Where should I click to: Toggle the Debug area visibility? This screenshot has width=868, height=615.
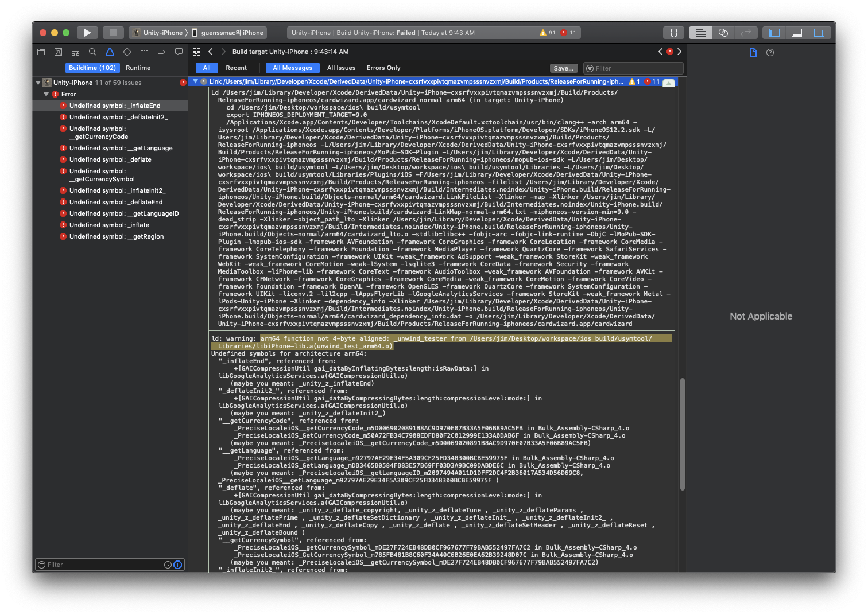[797, 33]
